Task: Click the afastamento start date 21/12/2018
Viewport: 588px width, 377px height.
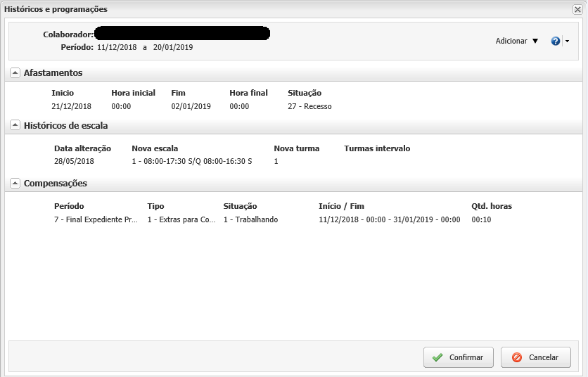Action: [71, 107]
